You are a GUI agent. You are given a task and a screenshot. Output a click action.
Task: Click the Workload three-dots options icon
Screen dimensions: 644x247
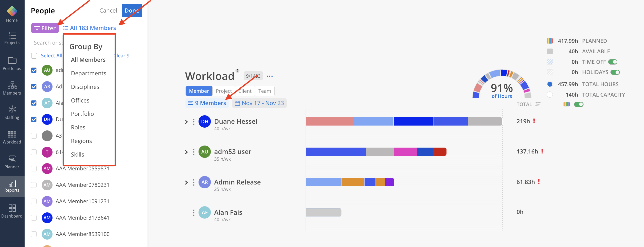click(269, 76)
